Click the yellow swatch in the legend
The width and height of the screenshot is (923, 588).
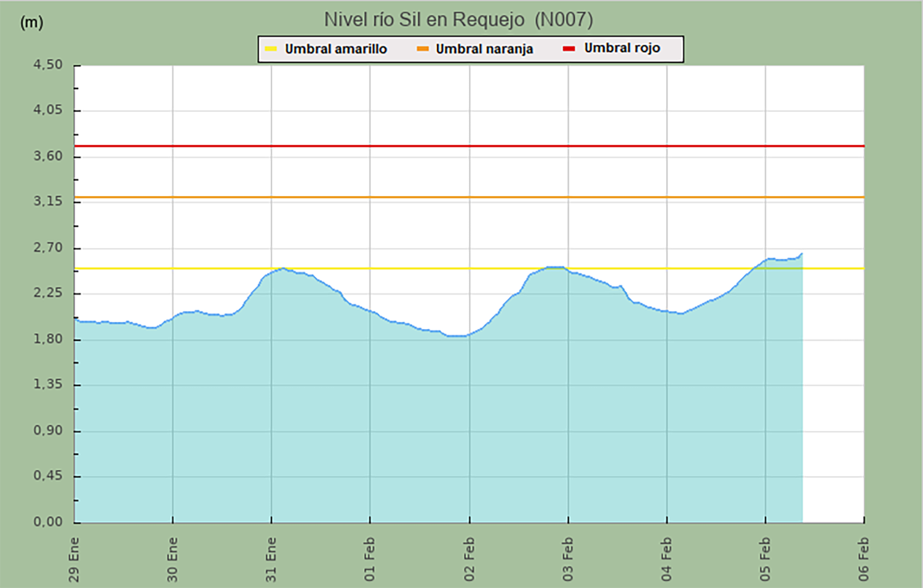click(271, 49)
